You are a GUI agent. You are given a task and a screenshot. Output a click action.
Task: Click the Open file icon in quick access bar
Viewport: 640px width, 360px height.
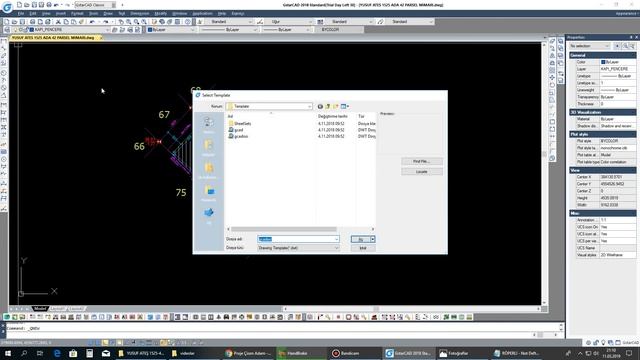(x=27, y=5)
